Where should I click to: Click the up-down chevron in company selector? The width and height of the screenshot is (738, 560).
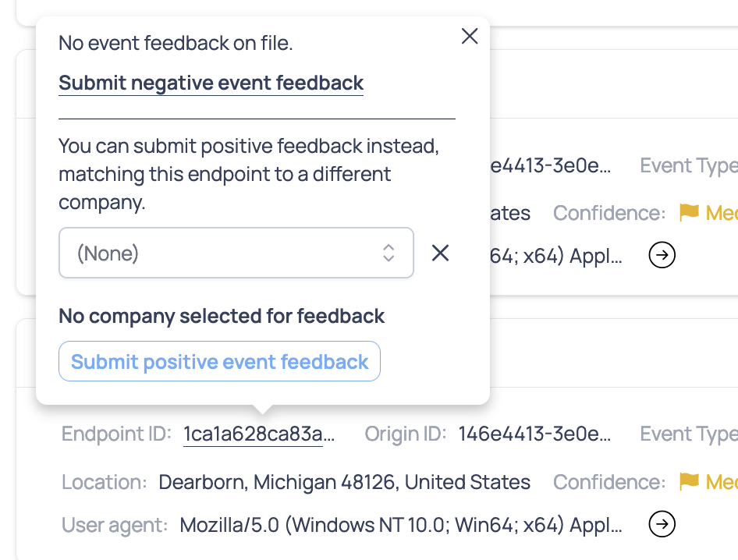(389, 253)
